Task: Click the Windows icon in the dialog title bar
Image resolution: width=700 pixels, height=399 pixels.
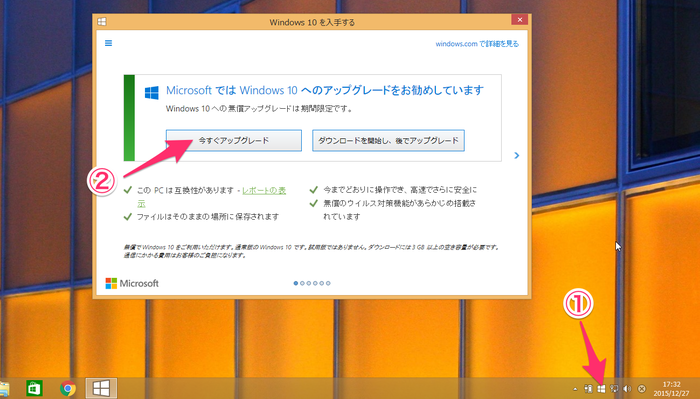Action: click(x=102, y=21)
